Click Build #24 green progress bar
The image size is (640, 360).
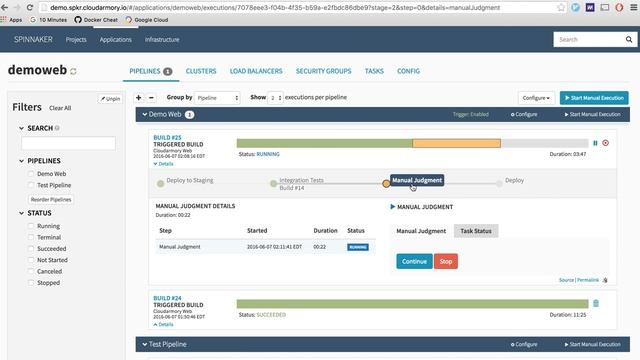click(412, 304)
